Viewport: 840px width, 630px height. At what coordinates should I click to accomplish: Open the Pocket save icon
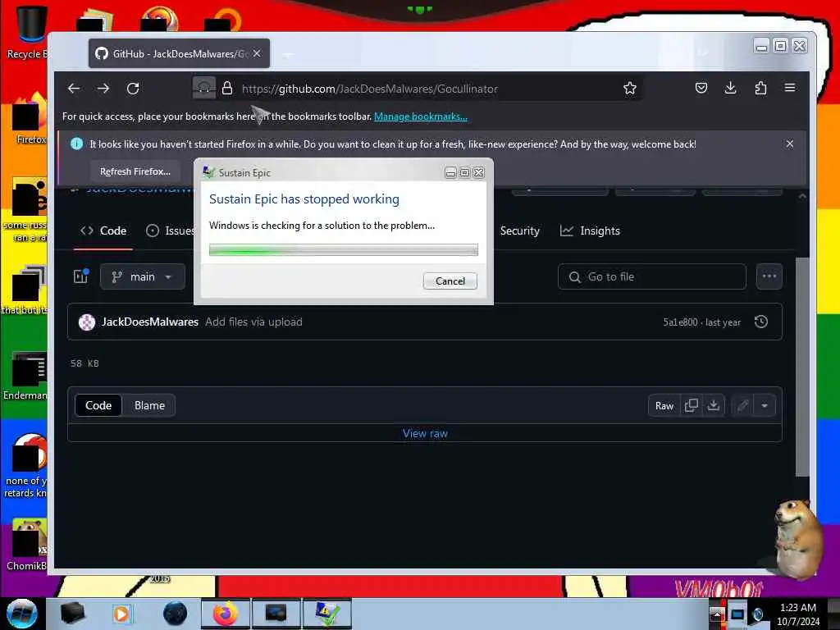coord(701,89)
